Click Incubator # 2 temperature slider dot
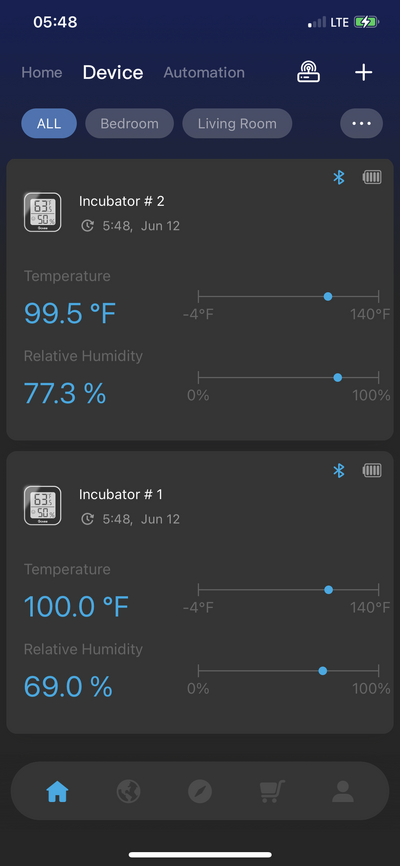 pyautogui.click(x=328, y=297)
